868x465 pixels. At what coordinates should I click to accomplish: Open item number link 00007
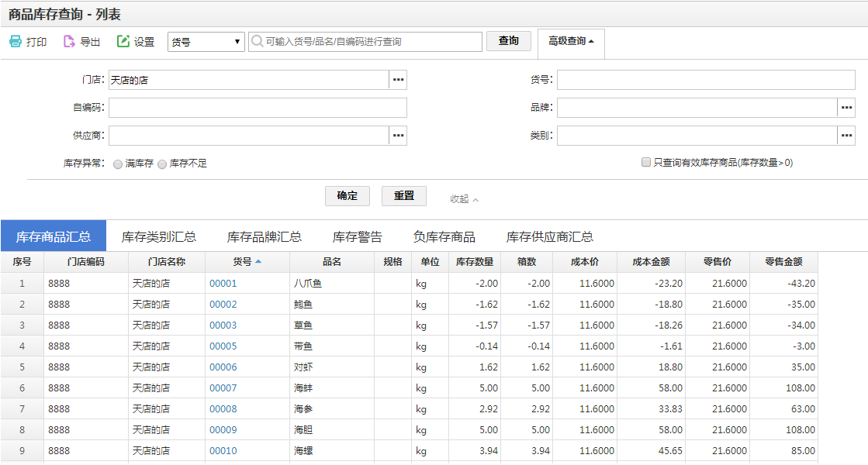coord(223,388)
